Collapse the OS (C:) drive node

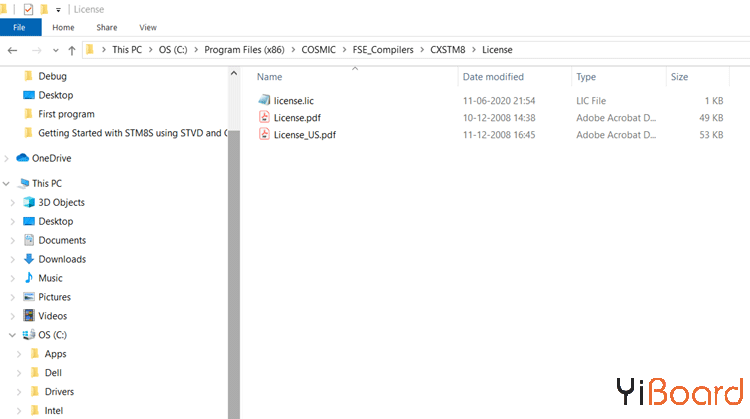coord(12,335)
